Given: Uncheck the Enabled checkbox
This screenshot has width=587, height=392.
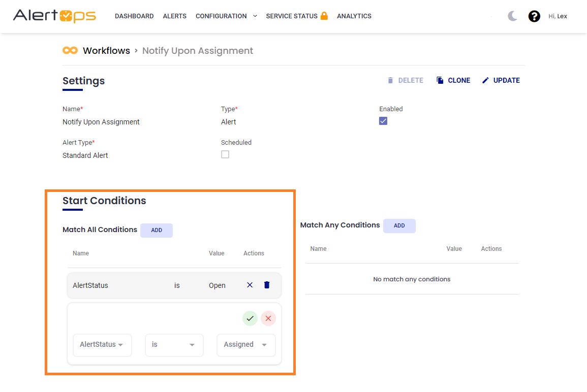Looking at the screenshot, I should pos(383,121).
